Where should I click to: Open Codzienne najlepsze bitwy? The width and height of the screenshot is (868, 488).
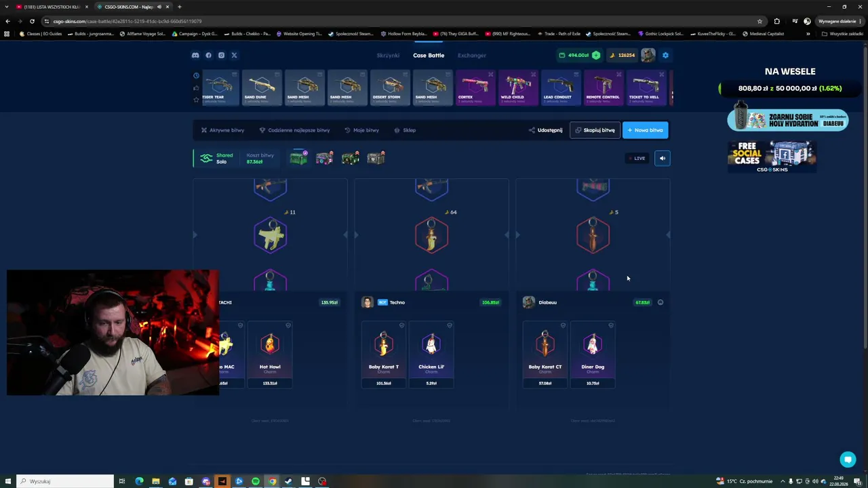click(x=294, y=130)
